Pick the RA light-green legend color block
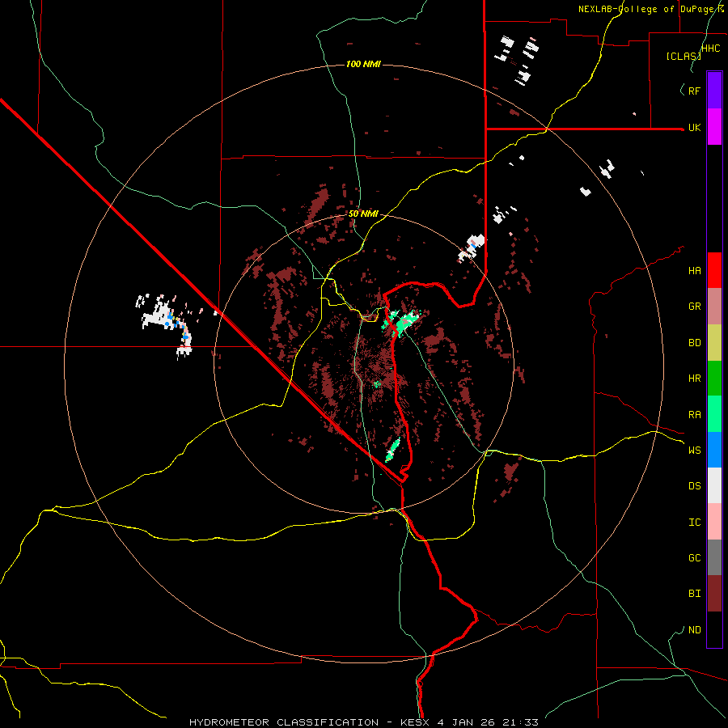This screenshot has width=728, height=728. tap(714, 414)
